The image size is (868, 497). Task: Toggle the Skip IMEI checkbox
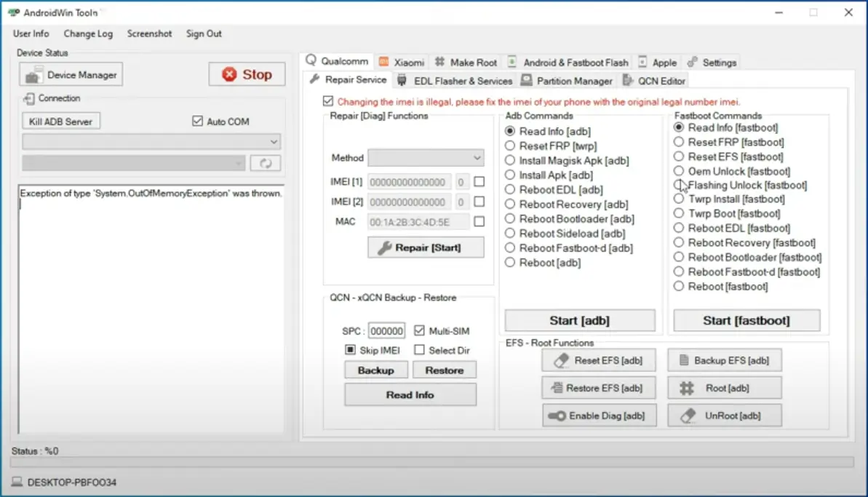[351, 350]
